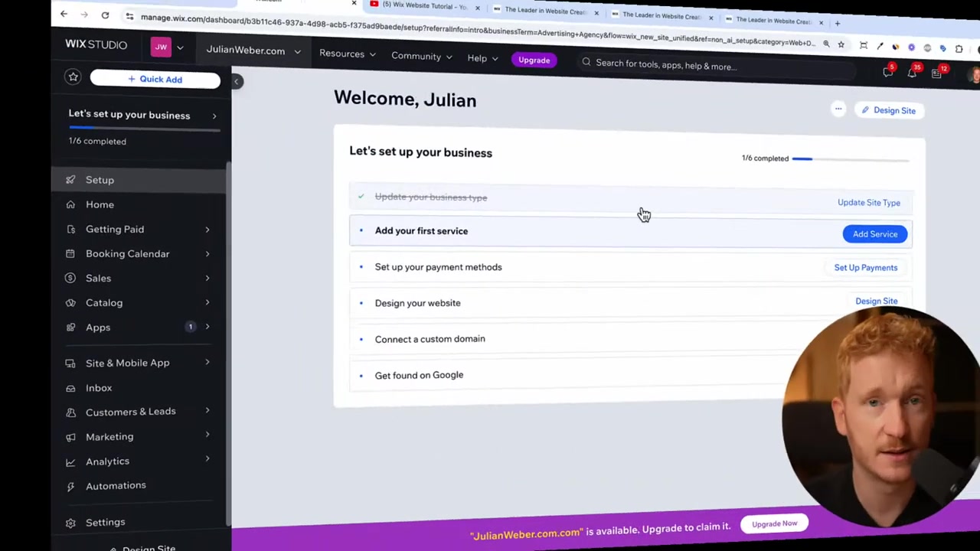Open Automations in the sidebar

(x=140, y=486)
